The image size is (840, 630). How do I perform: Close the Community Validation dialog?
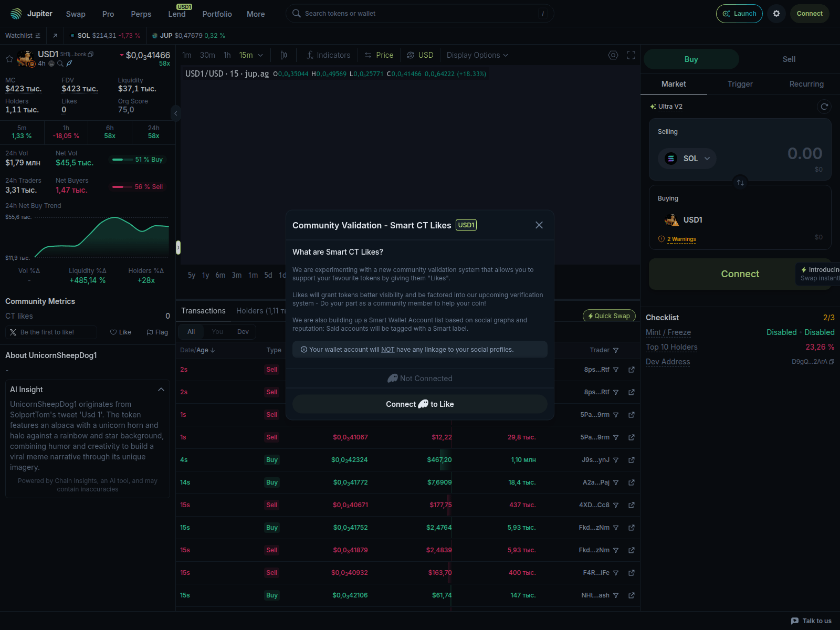[539, 225]
